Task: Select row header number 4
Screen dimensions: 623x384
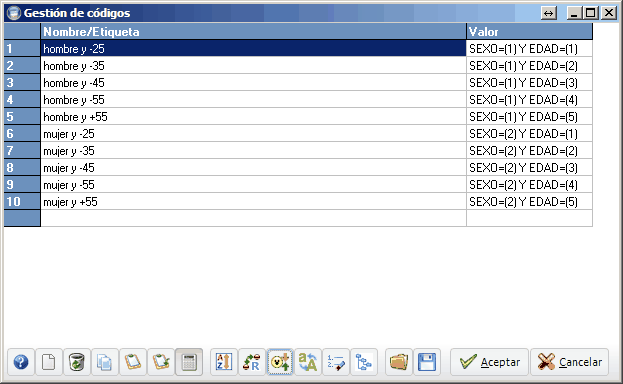Action: 22,100
